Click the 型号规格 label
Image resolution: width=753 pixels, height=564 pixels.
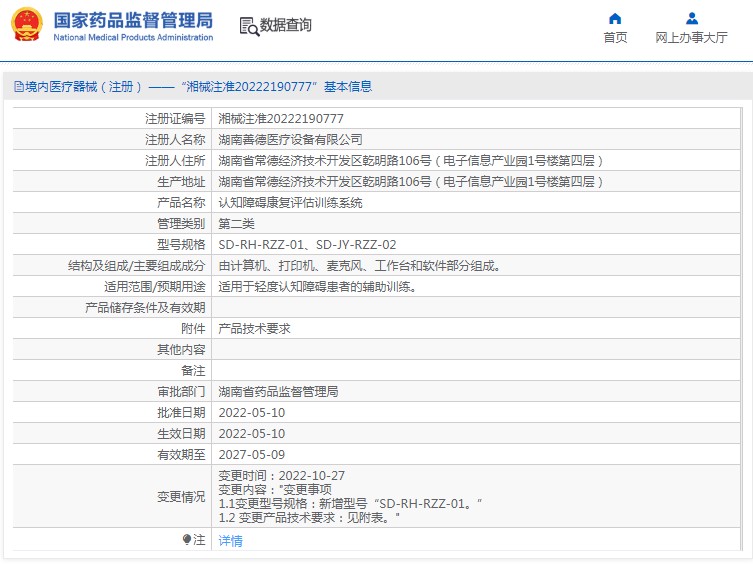click(x=181, y=245)
